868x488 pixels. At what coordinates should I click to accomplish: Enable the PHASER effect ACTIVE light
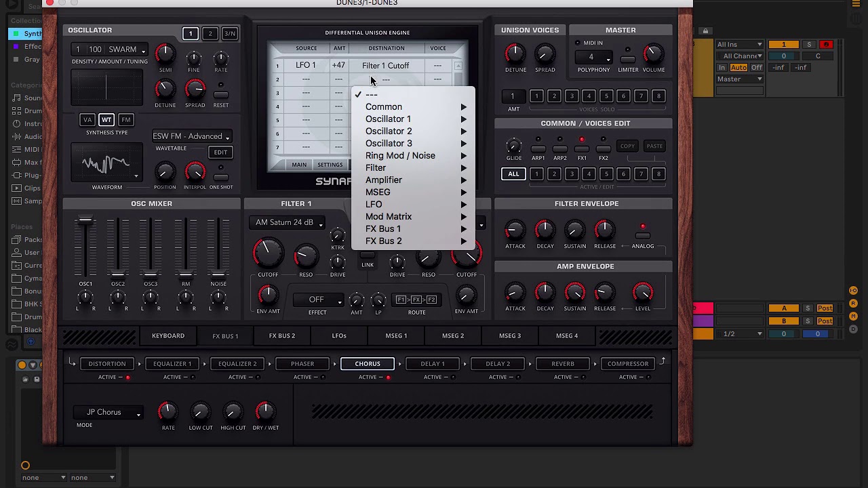point(323,378)
